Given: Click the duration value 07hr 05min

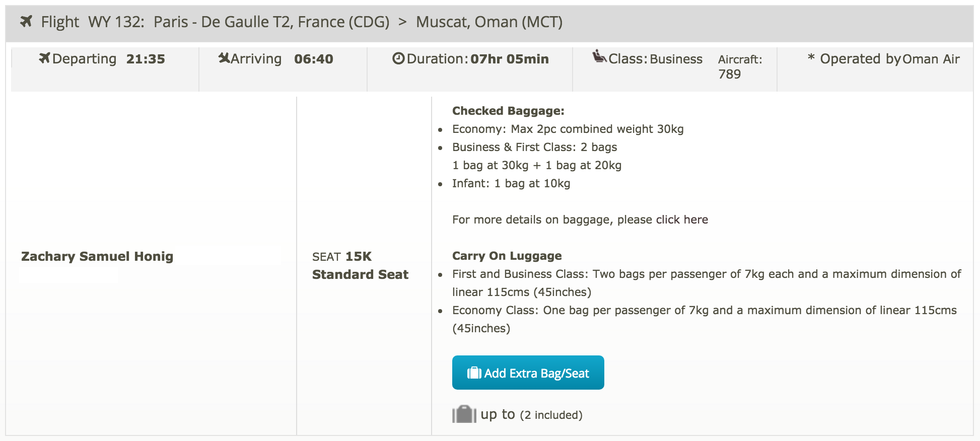Looking at the screenshot, I should click(509, 59).
